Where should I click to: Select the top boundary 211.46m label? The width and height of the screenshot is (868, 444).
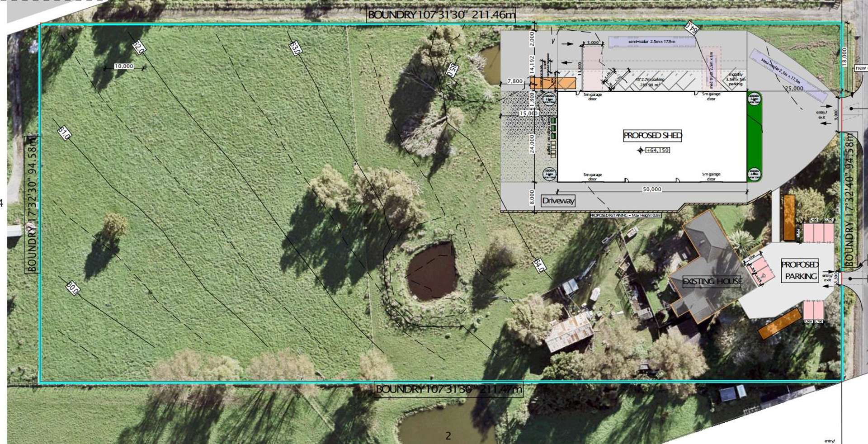point(441,15)
